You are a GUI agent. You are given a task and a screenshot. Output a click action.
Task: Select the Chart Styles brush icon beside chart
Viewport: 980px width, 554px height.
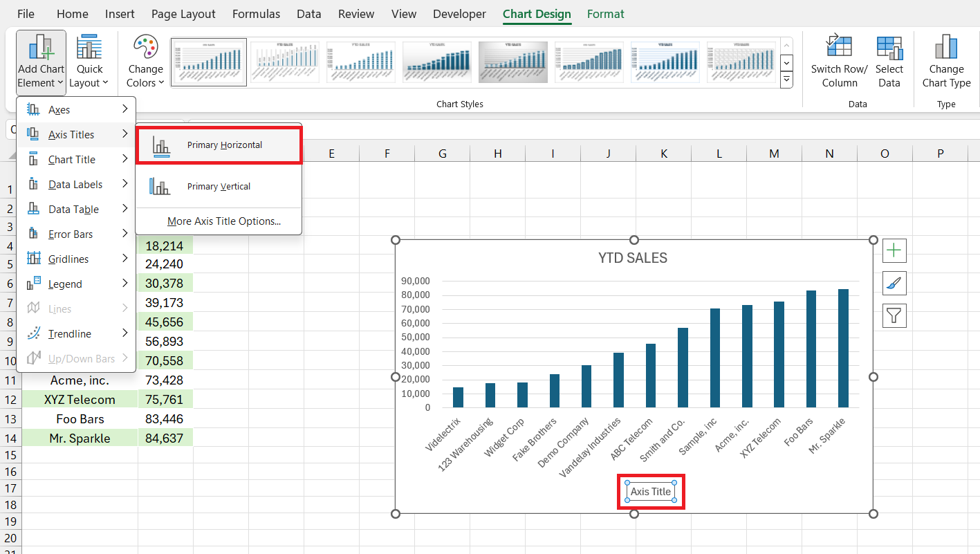[894, 283]
